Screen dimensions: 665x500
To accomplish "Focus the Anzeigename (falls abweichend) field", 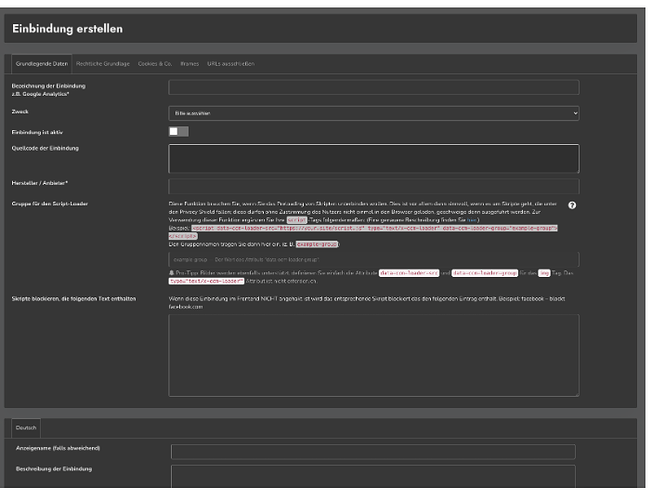I will click(373, 452).
